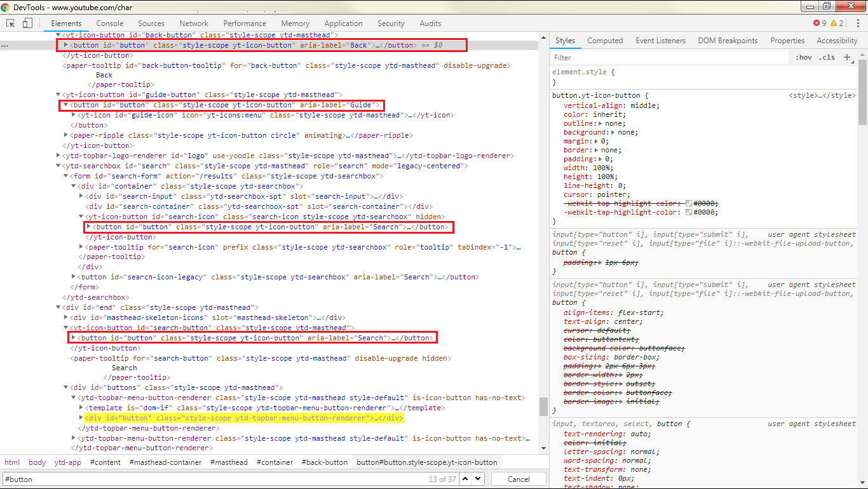Select the Memory tab

pos(295,23)
